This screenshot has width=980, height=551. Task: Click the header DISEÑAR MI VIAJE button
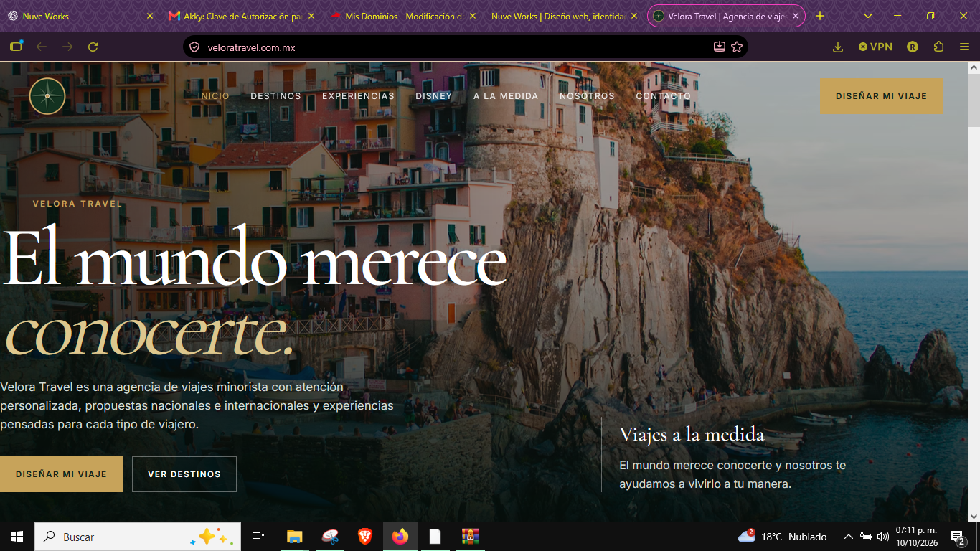click(882, 96)
